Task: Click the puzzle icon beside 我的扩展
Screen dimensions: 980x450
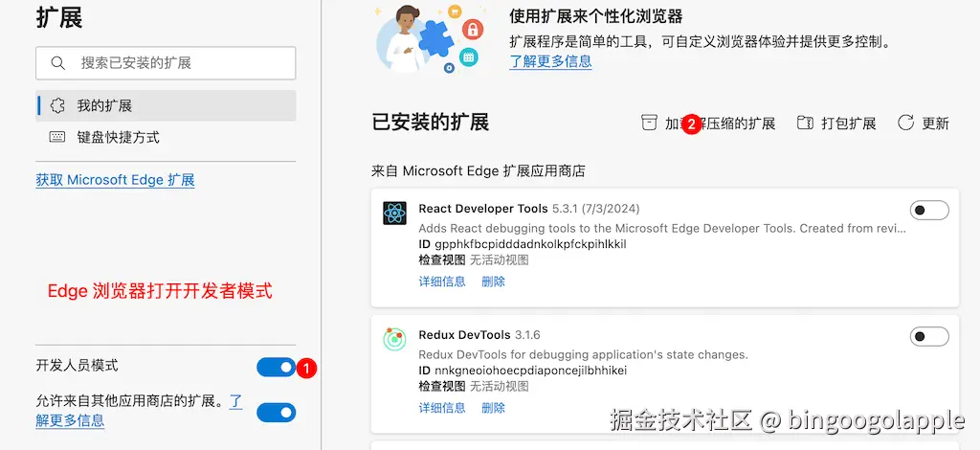Action: [x=57, y=105]
